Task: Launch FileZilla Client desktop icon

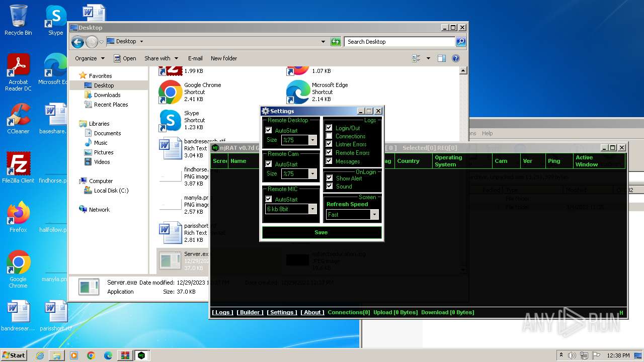Action: 18,168
